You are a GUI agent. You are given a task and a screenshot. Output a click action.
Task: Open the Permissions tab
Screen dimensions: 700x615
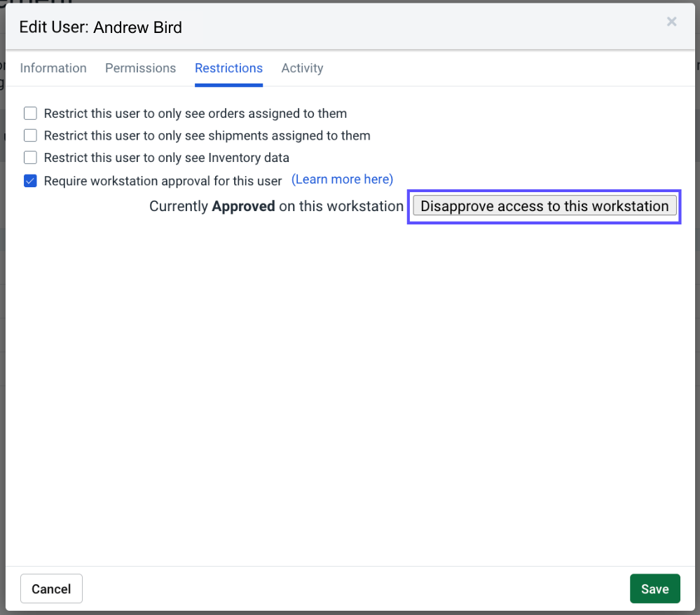point(140,68)
